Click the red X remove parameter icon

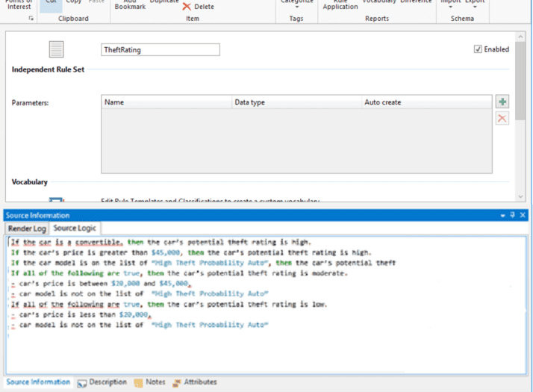[502, 118]
